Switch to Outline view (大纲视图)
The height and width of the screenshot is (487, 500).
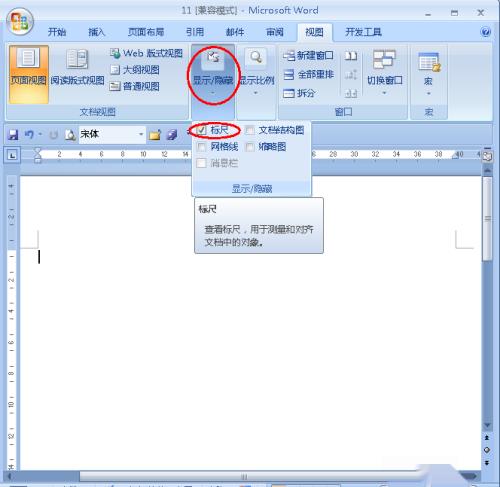click(x=135, y=70)
